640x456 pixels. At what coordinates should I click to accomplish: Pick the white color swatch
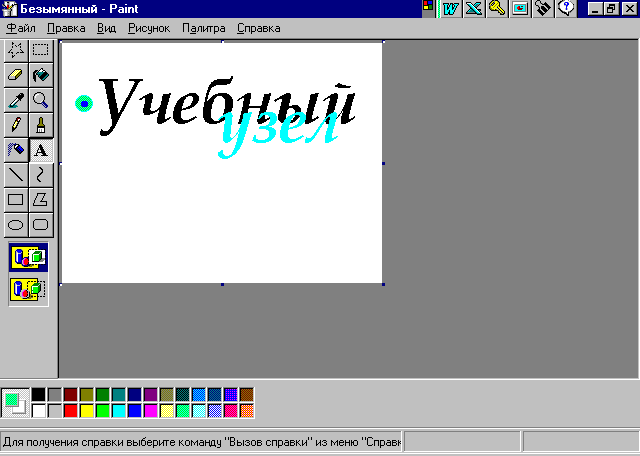(39, 411)
